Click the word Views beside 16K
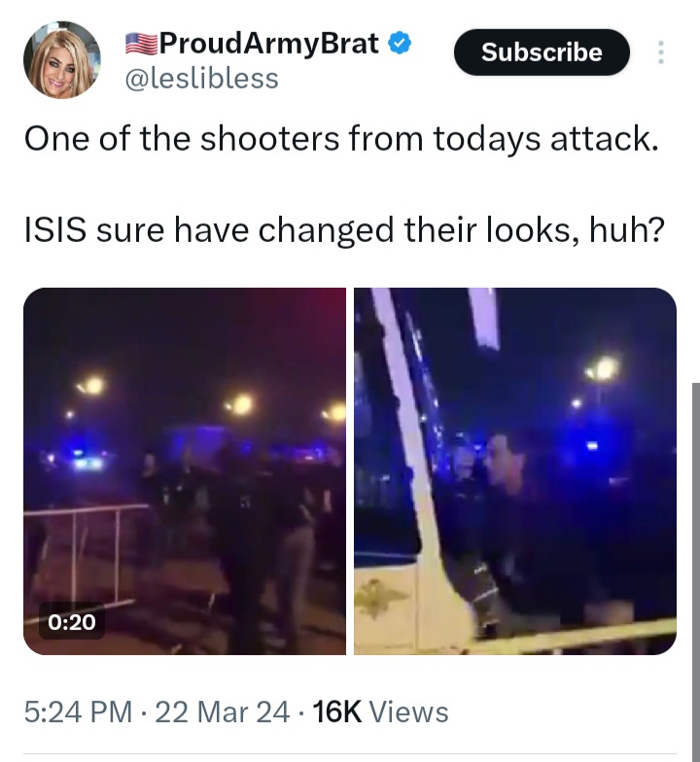 pyautogui.click(x=408, y=711)
